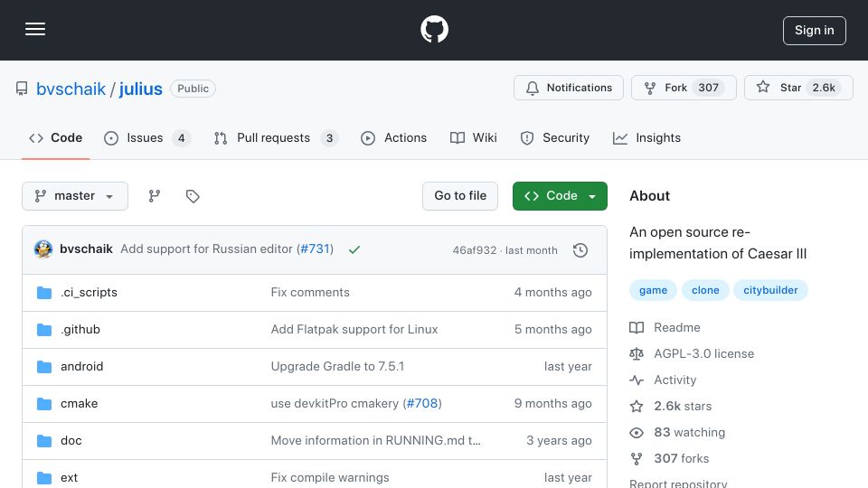Screen dimensions: 868x488
Task: Open the doc folder
Action: coord(71,440)
